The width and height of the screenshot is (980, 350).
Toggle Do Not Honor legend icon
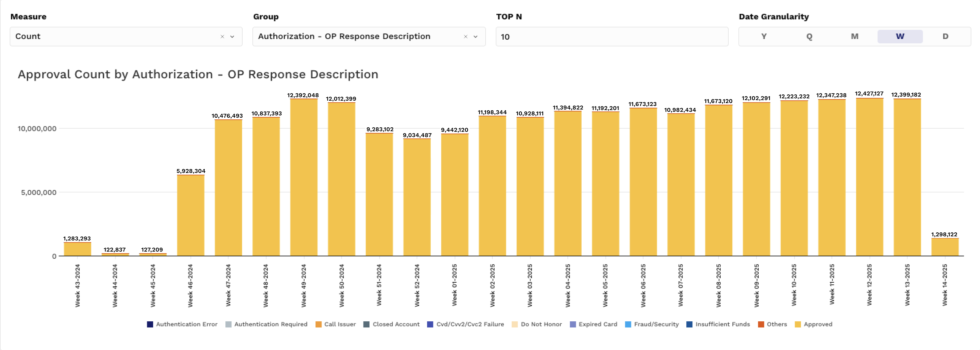(515, 324)
